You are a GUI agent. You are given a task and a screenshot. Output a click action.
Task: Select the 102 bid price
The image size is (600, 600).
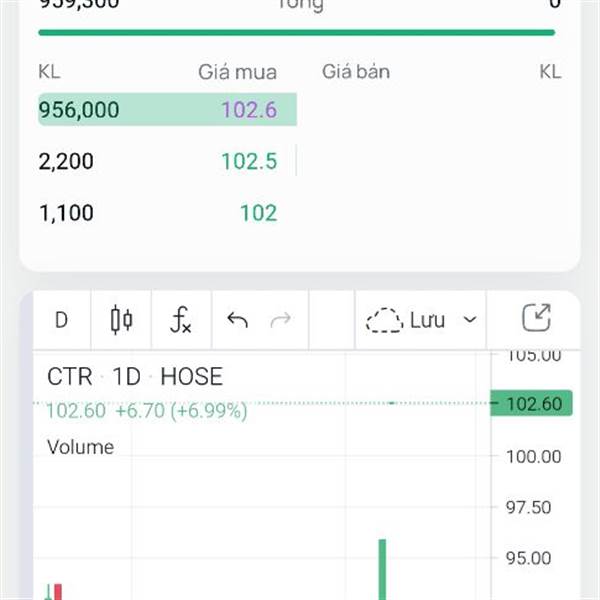tap(258, 213)
